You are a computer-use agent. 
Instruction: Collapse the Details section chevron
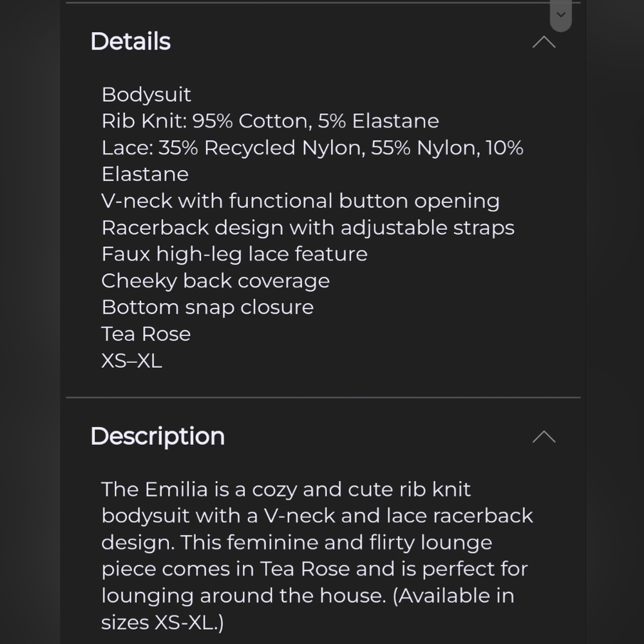point(544,42)
